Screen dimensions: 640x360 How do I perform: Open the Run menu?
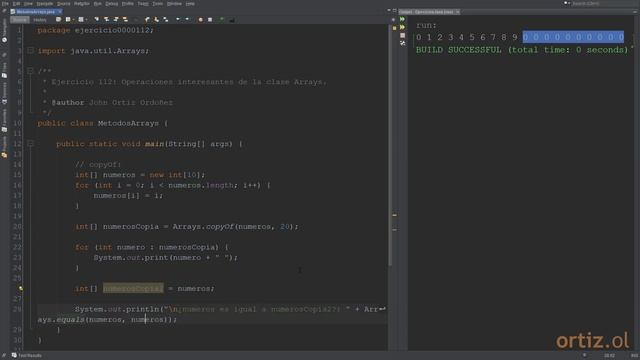coord(98,4)
